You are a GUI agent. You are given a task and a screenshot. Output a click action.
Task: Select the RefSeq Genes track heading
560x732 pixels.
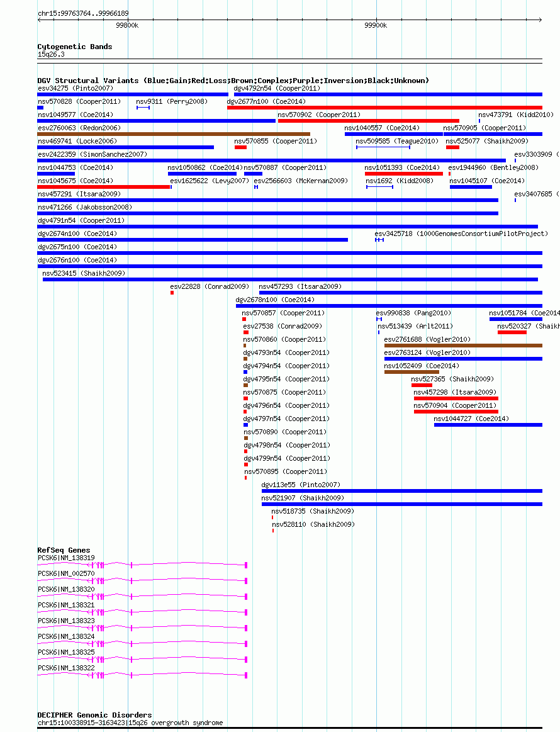click(x=64, y=550)
